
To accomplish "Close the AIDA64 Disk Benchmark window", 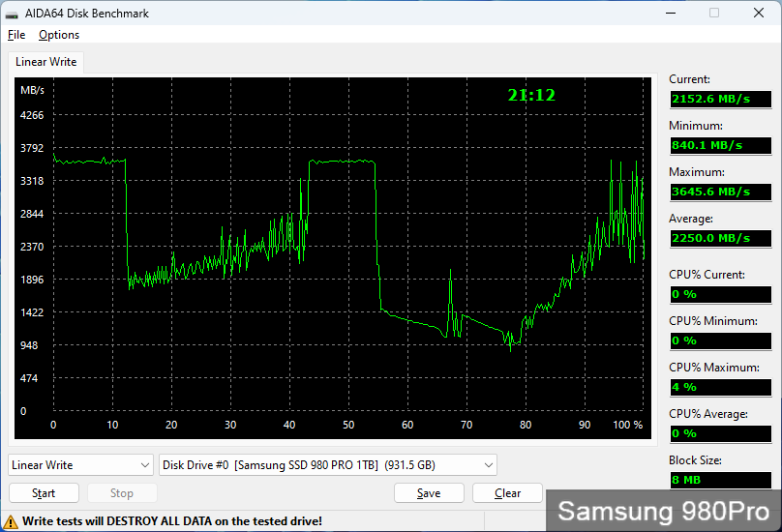I will 759,13.
